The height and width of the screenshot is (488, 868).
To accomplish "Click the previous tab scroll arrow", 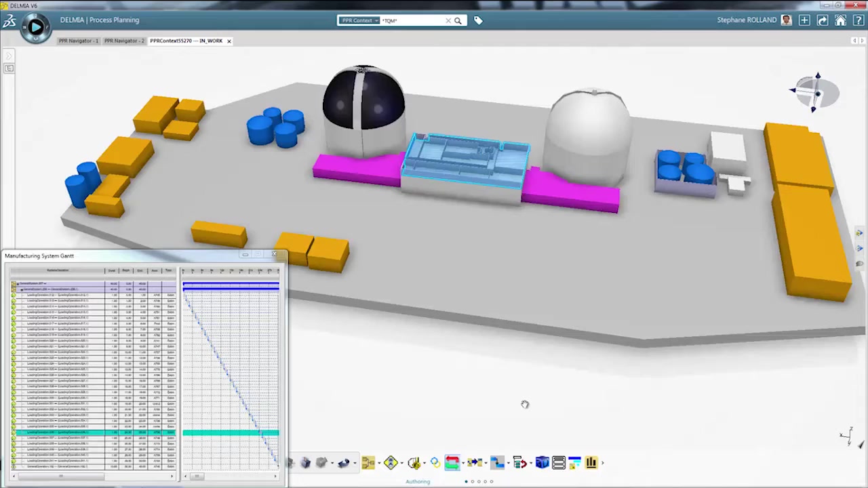I will click(x=854, y=41).
